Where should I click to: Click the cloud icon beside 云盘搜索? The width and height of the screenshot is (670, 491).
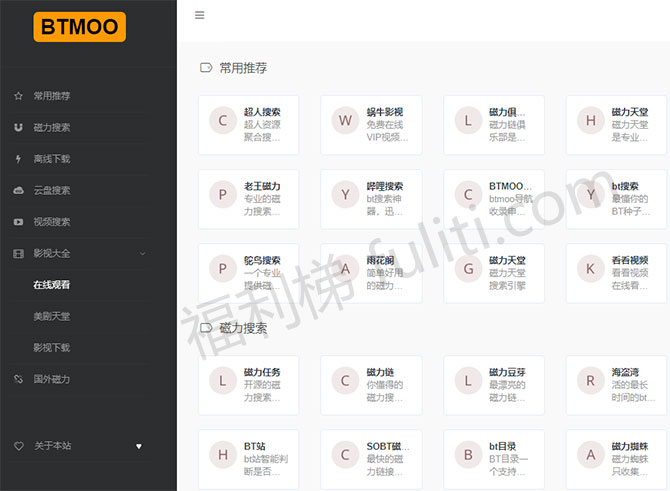tap(18, 190)
